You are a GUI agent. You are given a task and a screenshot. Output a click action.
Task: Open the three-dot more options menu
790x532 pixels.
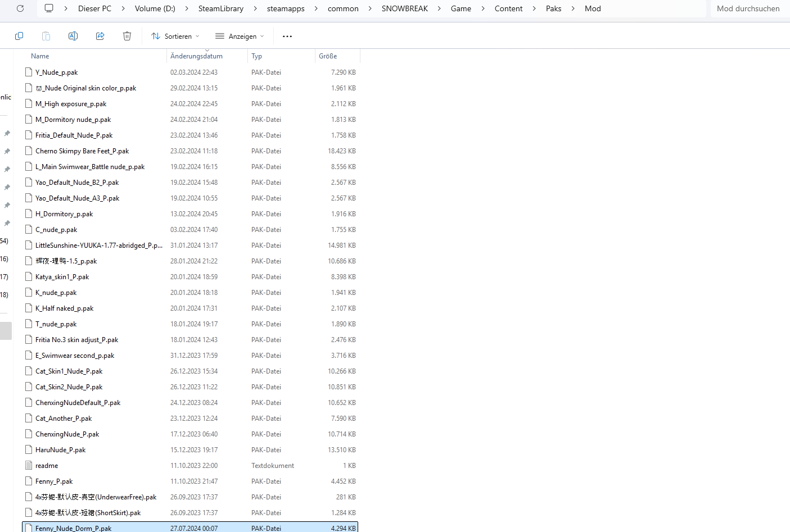point(287,36)
